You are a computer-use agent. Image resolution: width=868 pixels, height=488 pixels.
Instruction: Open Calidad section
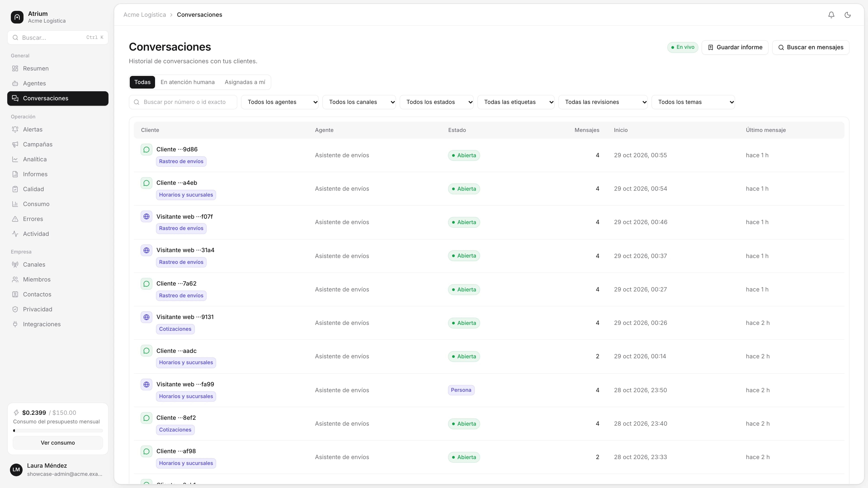click(x=58, y=189)
